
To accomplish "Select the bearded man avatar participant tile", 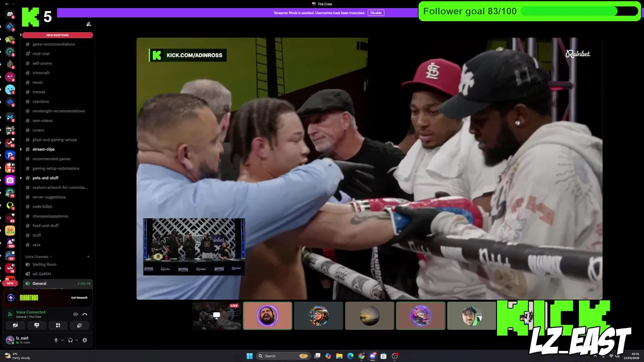I will [x=268, y=316].
